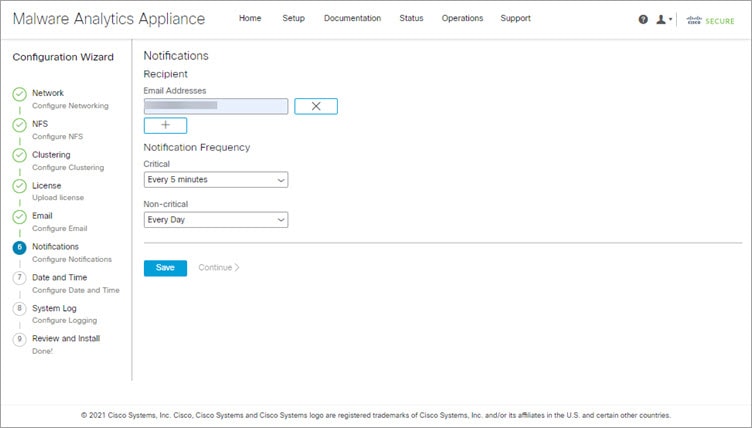Go to NFS wizard step
The height and width of the screenshot is (428, 752).
pyautogui.click(x=40, y=124)
